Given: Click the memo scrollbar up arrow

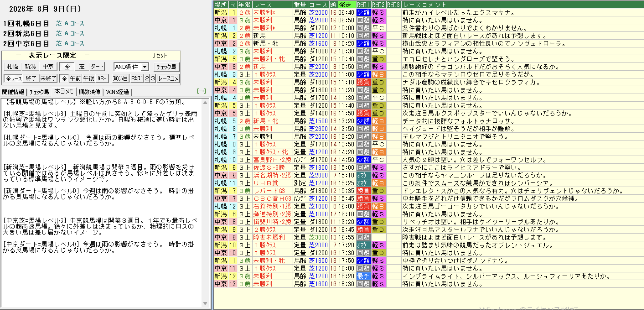Looking at the screenshot, I should (x=205, y=103).
